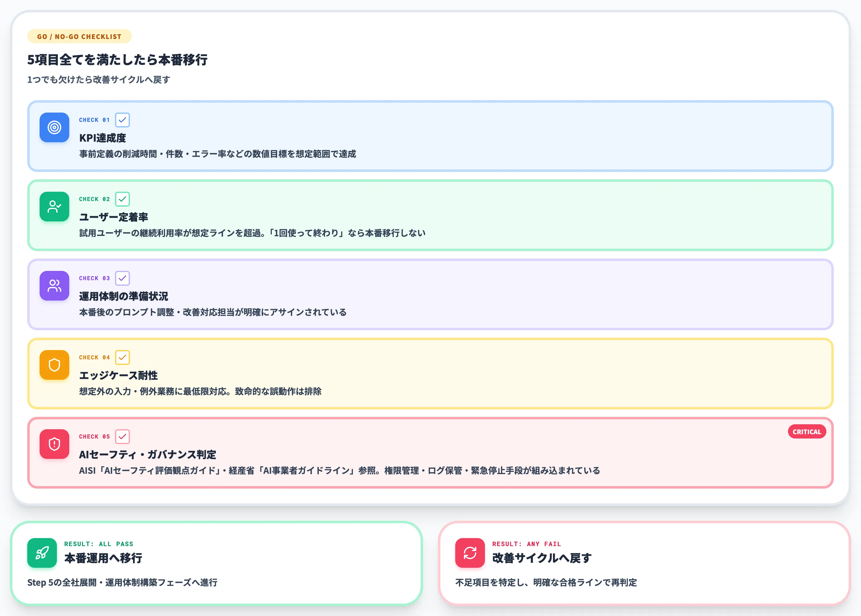Click the subtitle 1つでも欠けたら改善サイクルへ戻す
Screen dimensions: 861x616
pos(99,80)
